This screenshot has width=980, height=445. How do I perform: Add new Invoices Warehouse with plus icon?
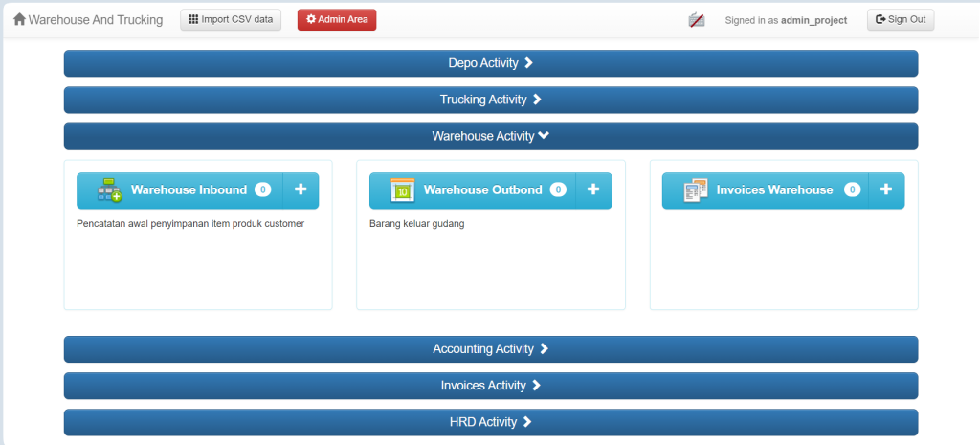point(886,190)
